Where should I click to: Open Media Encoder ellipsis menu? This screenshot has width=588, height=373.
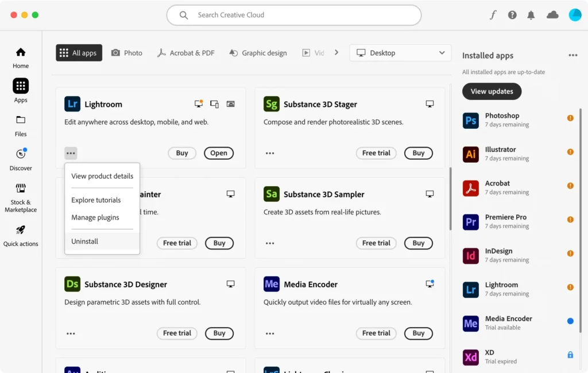pos(270,333)
